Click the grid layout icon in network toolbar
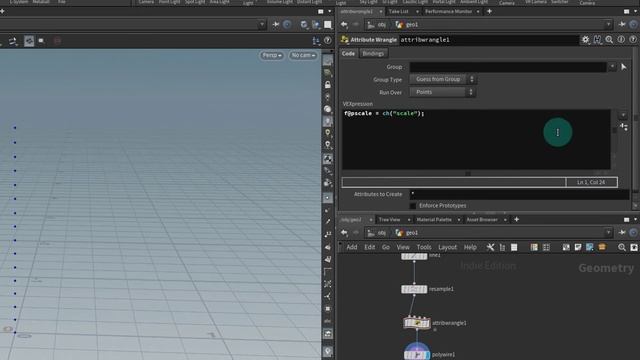The width and height of the screenshot is (640, 360). click(546, 247)
